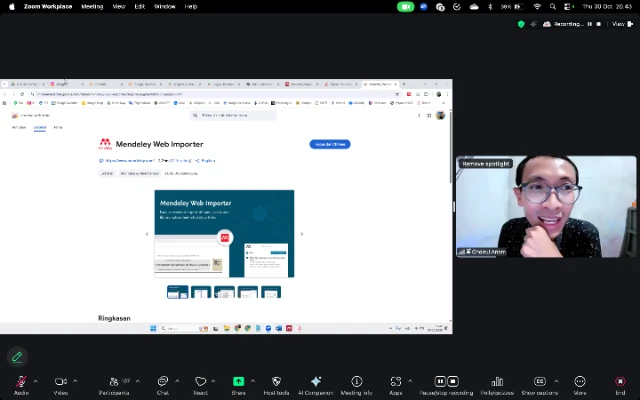Open Meeting info icon
The width and height of the screenshot is (640, 400).
pyautogui.click(x=356, y=381)
